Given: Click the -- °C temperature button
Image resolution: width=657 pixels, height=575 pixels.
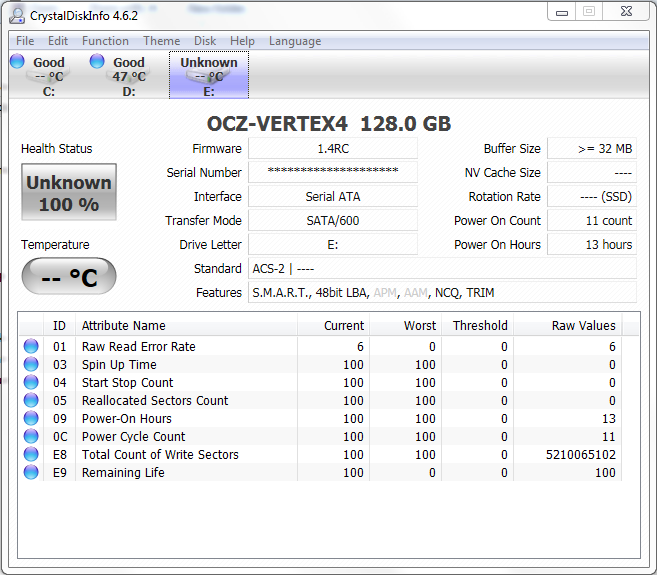Looking at the screenshot, I should point(69,277).
